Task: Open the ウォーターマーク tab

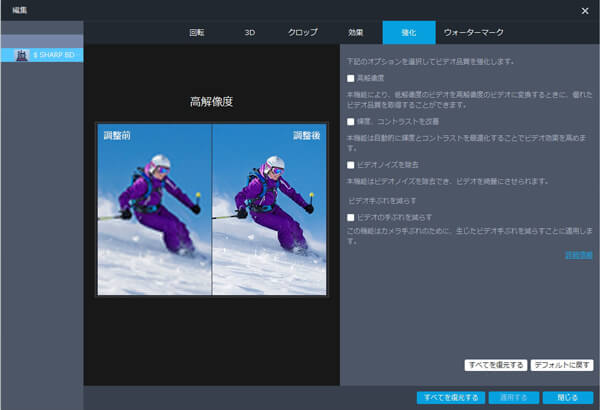Action: point(473,33)
